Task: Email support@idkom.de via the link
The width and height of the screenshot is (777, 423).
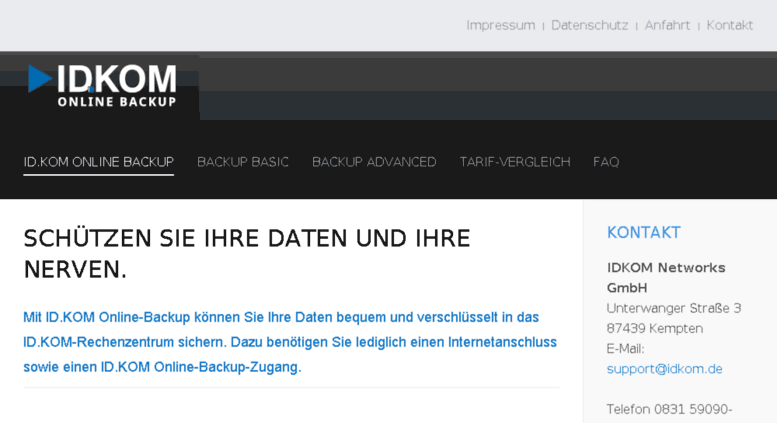Action: 665,369
